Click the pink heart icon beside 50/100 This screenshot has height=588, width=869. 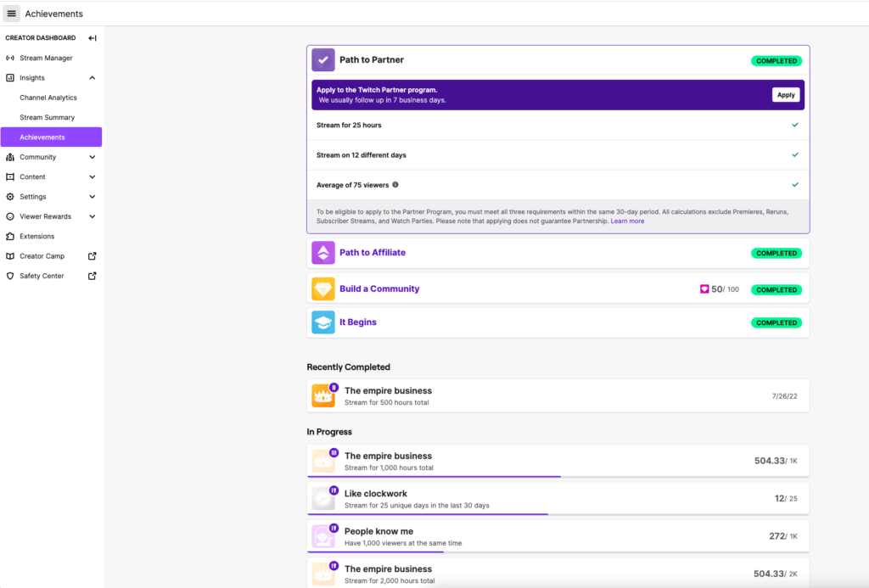pos(704,288)
